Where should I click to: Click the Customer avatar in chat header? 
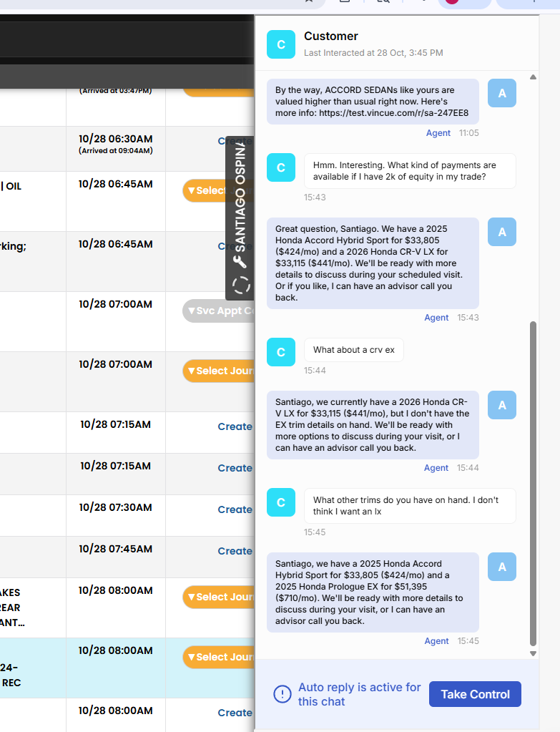281,44
